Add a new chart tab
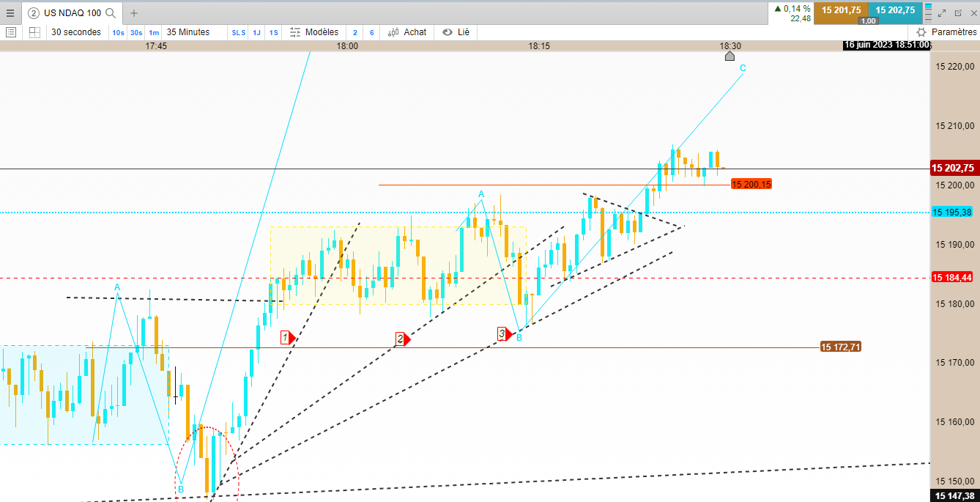Screen dimensions: 980x502 pyautogui.click(x=134, y=13)
